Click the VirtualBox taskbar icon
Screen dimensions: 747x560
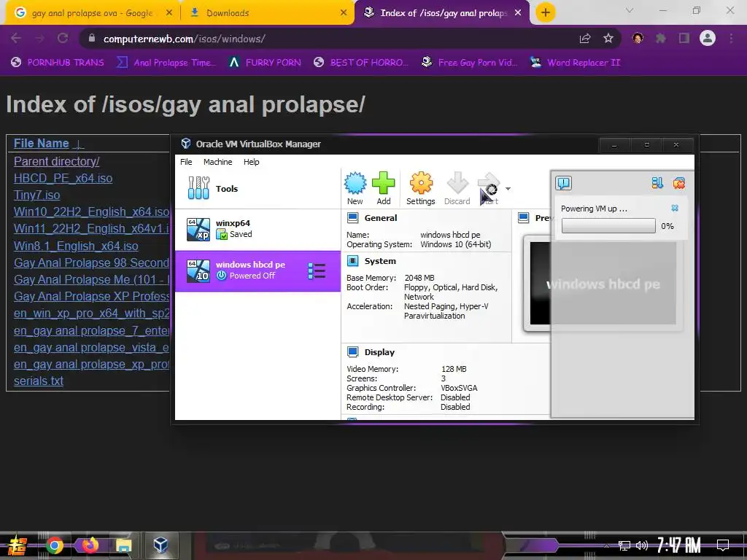pyautogui.click(x=160, y=545)
